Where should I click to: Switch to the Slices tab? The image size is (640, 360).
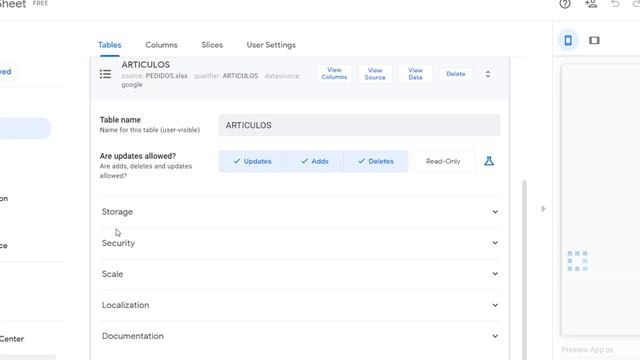(x=212, y=45)
